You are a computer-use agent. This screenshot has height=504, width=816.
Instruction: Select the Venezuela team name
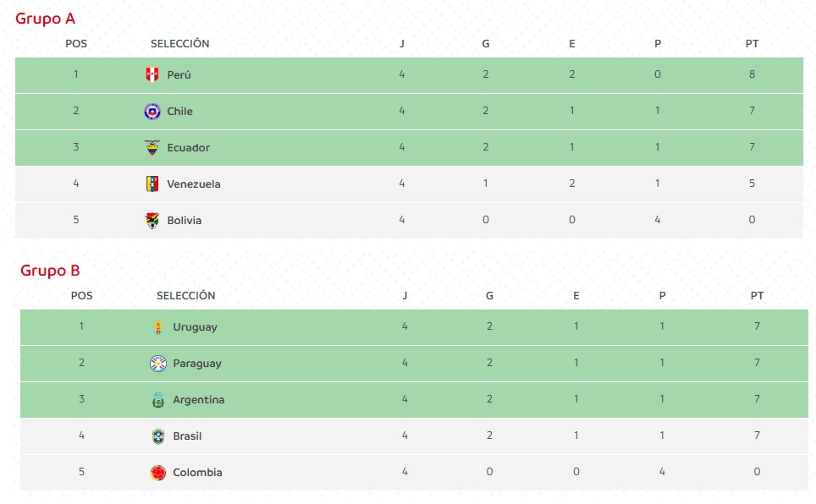pos(194,184)
